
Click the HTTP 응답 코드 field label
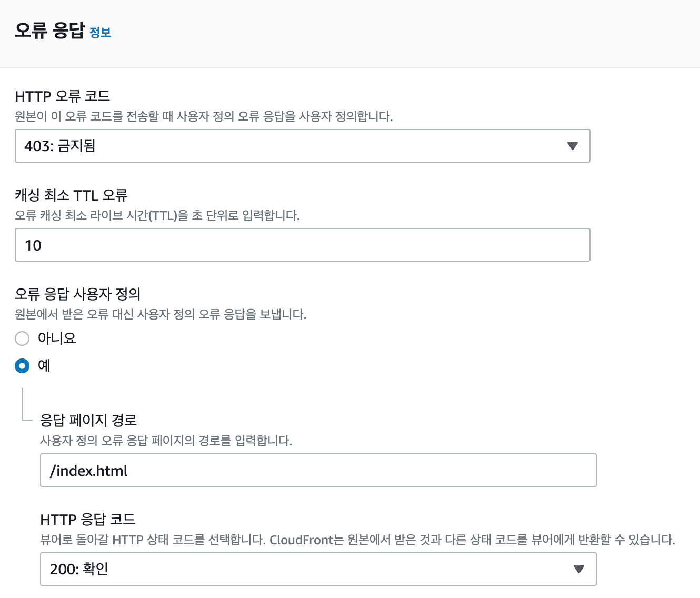point(87,520)
